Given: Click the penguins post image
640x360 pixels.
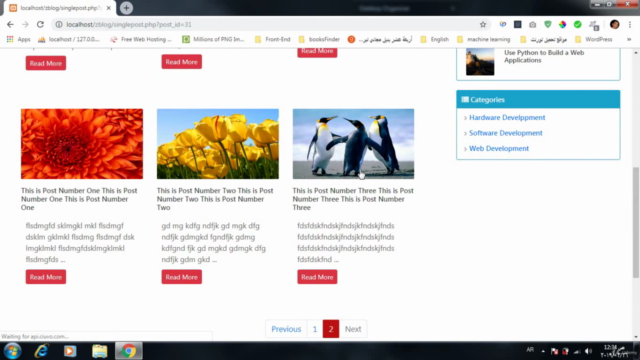Looking at the screenshot, I should [353, 144].
